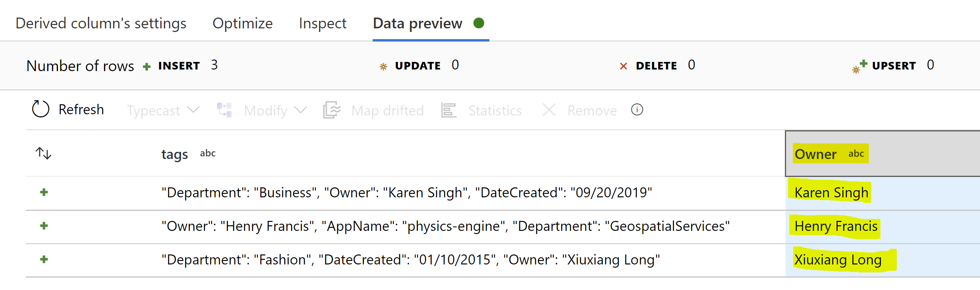
Task: Select the Owner column header
Action: point(816,154)
